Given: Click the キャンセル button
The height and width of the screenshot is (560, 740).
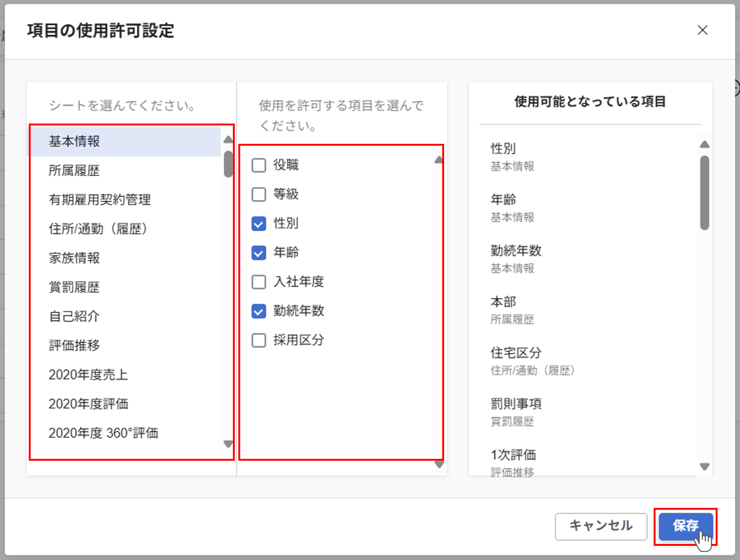Looking at the screenshot, I should [x=601, y=526].
